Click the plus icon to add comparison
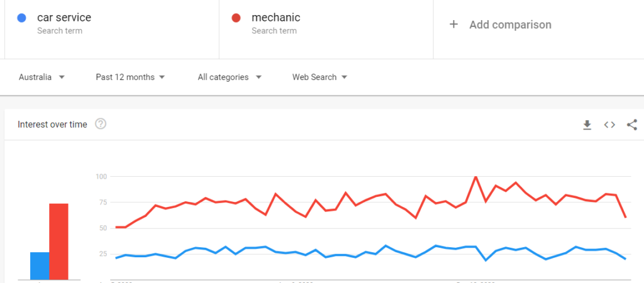Viewport: 644px width, 283px height. (453, 25)
